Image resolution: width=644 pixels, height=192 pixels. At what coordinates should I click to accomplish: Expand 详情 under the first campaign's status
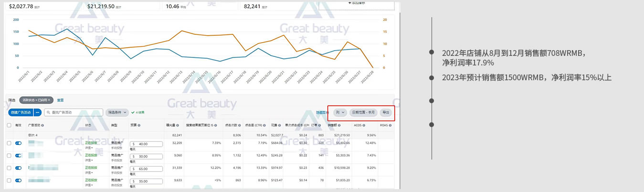tap(89, 148)
